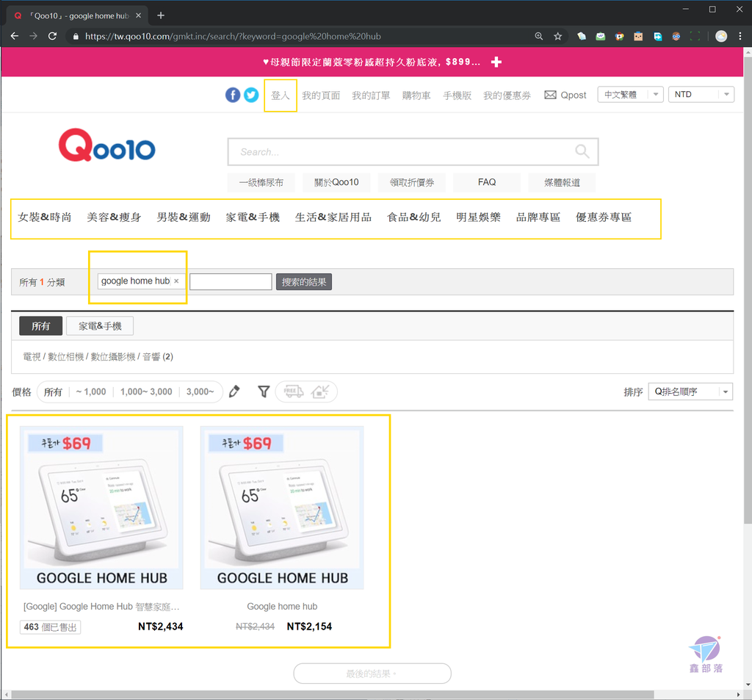Click the Qpost envelope icon
The height and width of the screenshot is (700, 752).
click(550, 95)
